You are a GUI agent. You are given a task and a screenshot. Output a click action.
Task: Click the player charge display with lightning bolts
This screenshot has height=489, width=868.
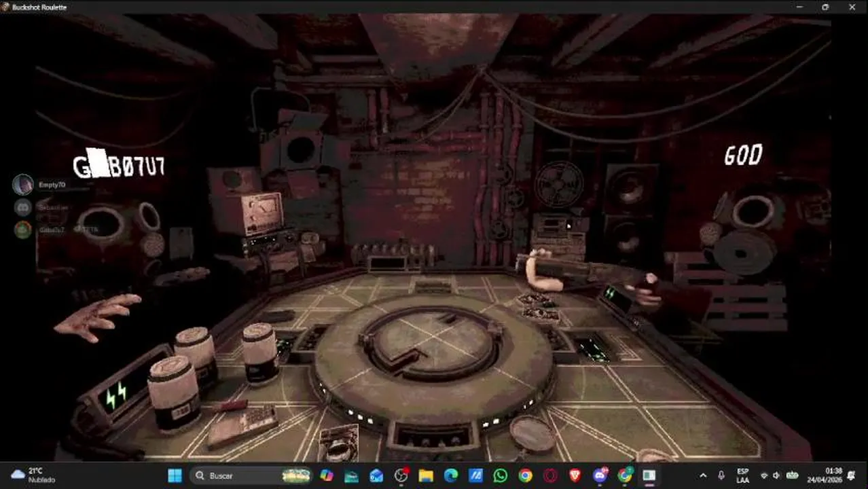(115, 394)
